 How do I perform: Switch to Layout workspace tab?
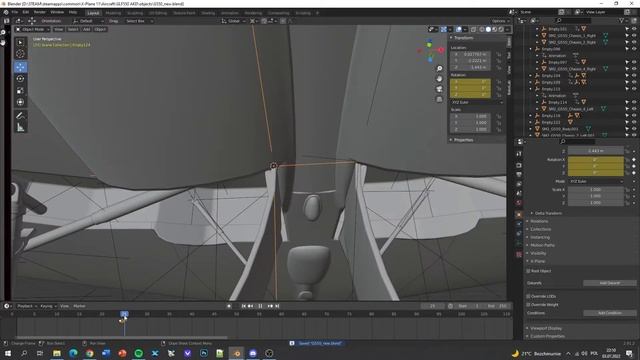click(93, 13)
